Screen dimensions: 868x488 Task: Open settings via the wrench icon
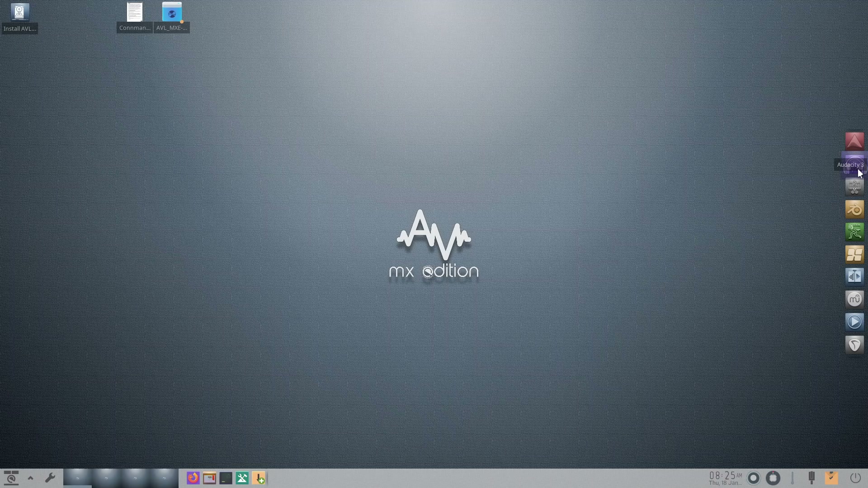pos(51,478)
